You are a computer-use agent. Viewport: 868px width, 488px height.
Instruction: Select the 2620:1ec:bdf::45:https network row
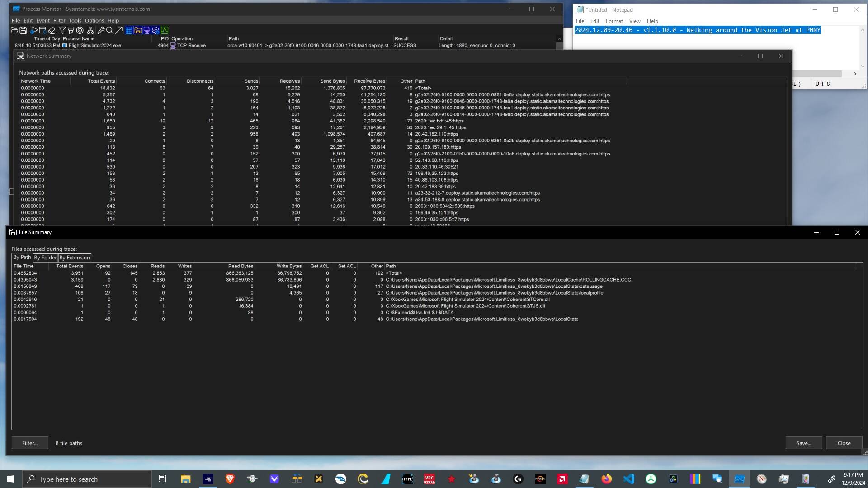tap(402, 121)
